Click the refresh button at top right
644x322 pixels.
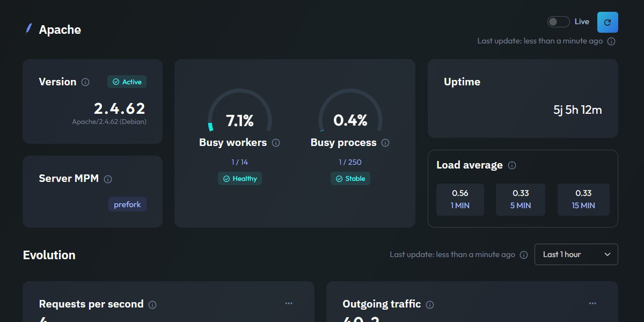608,22
